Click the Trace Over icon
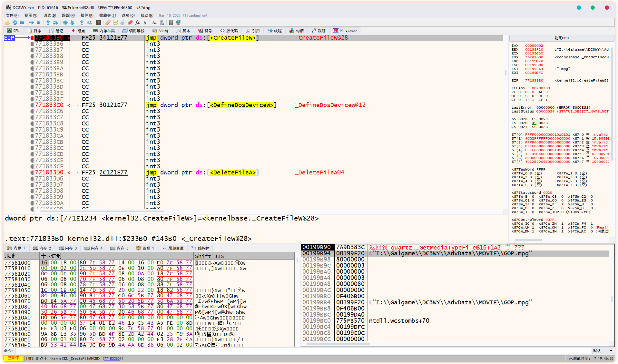The image size is (618, 364). tap(72, 23)
